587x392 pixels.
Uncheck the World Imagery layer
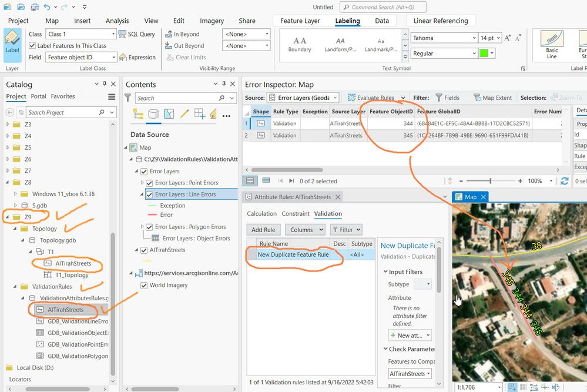[145, 286]
